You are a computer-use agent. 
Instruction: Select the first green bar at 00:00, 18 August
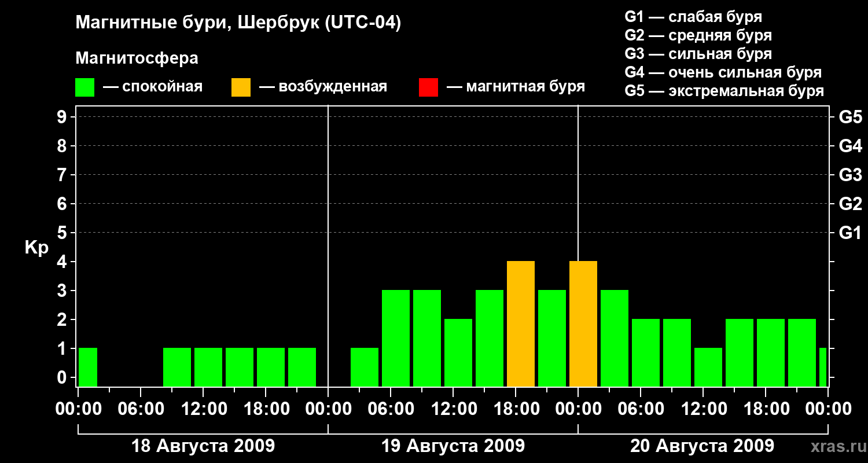88,368
